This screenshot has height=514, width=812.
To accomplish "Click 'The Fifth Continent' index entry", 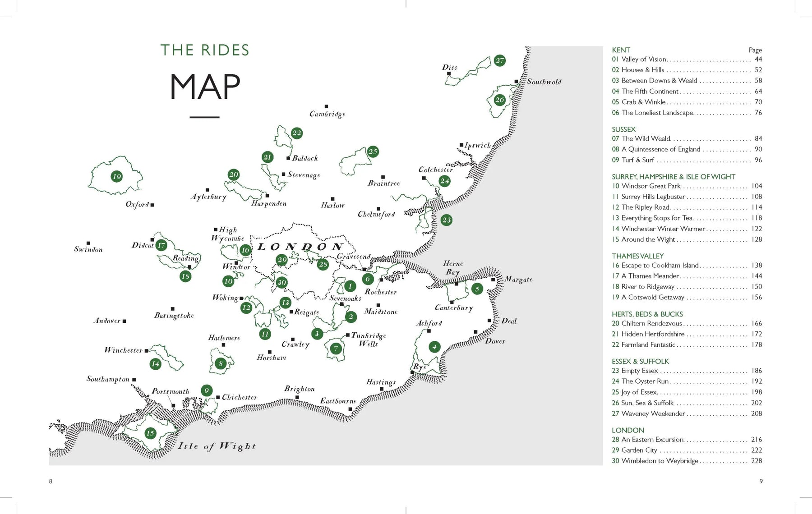I will click(x=687, y=92).
